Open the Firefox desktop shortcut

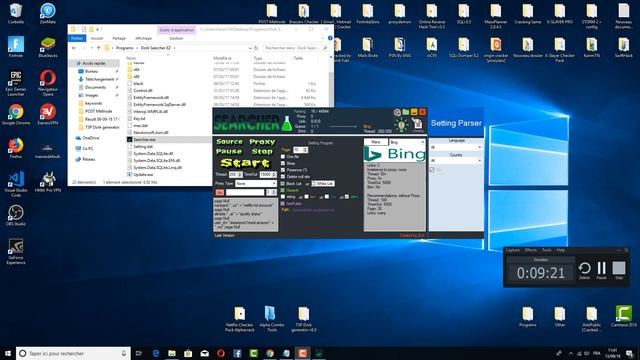pos(16,148)
